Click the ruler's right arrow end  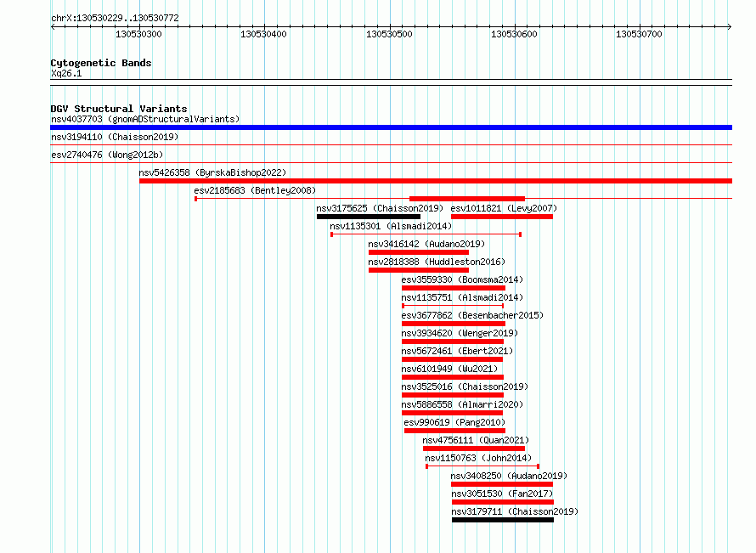730,27
